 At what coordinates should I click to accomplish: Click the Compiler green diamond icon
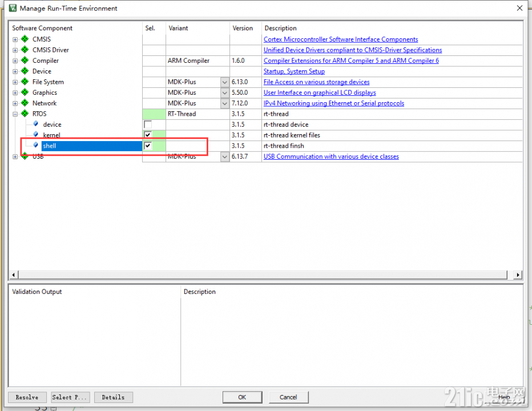25,61
